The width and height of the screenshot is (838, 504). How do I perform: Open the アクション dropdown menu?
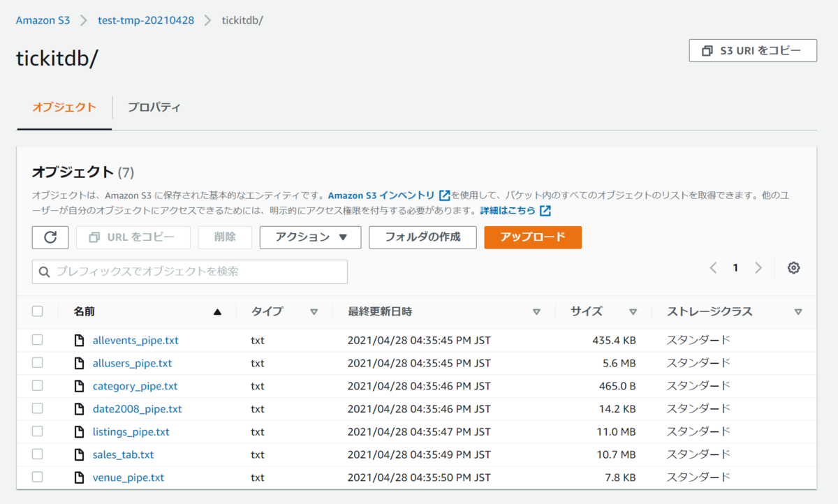point(311,237)
